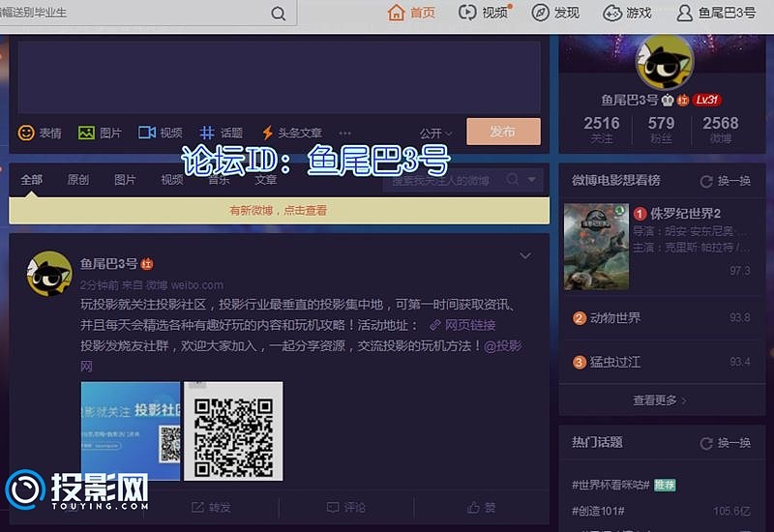This screenshot has width=774, height=532.
Task: View the 2516 关注 following count
Action: point(601,130)
